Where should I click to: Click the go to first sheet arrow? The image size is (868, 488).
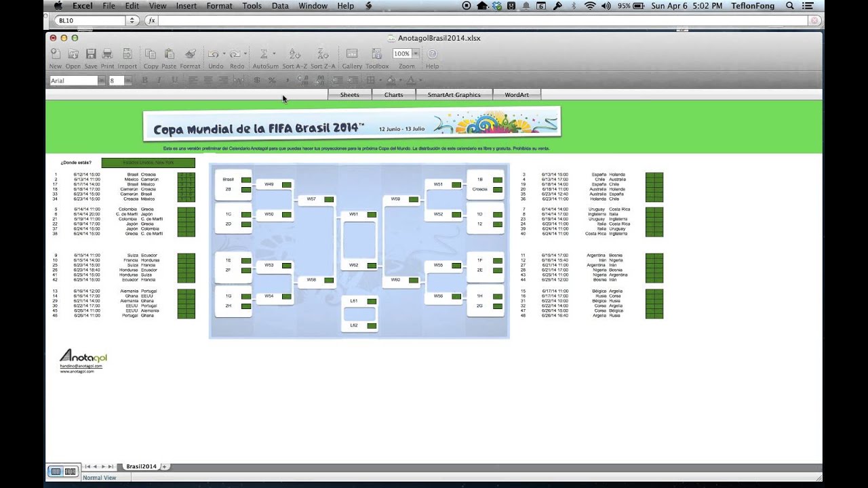[x=87, y=466]
